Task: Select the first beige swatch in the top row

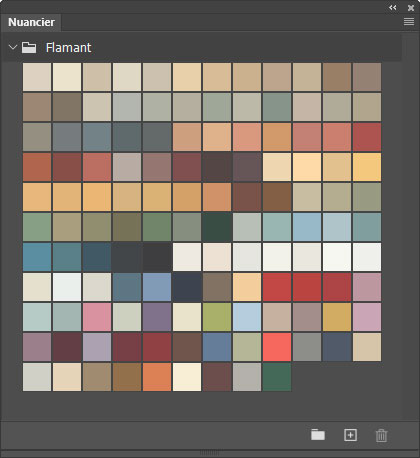Action: (x=37, y=77)
